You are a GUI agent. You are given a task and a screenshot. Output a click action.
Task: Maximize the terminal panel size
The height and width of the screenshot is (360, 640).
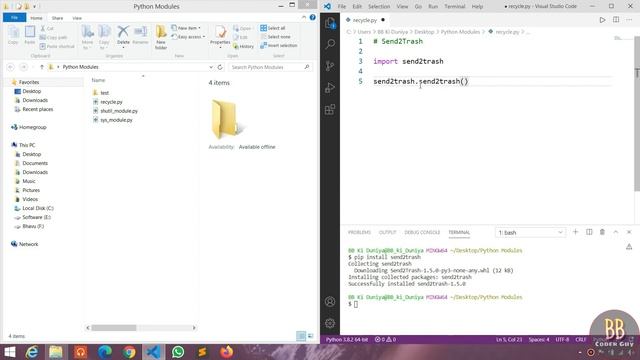(x=616, y=232)
